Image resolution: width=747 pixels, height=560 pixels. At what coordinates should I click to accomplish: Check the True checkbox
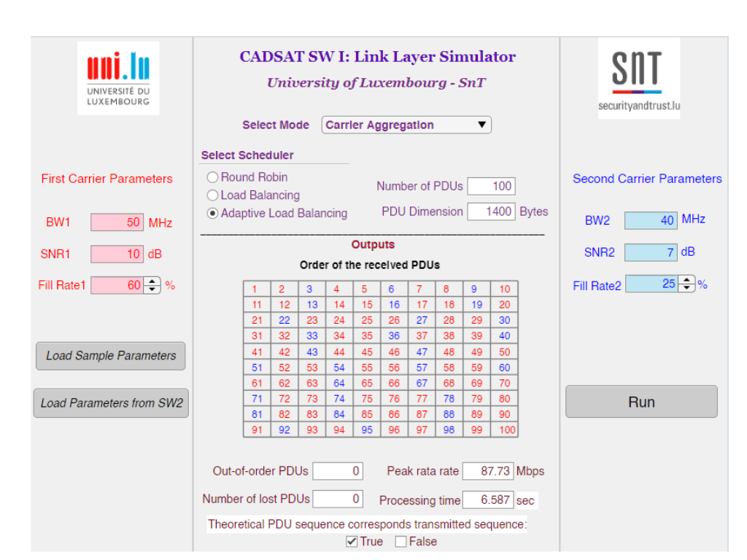tap(352, 541)
